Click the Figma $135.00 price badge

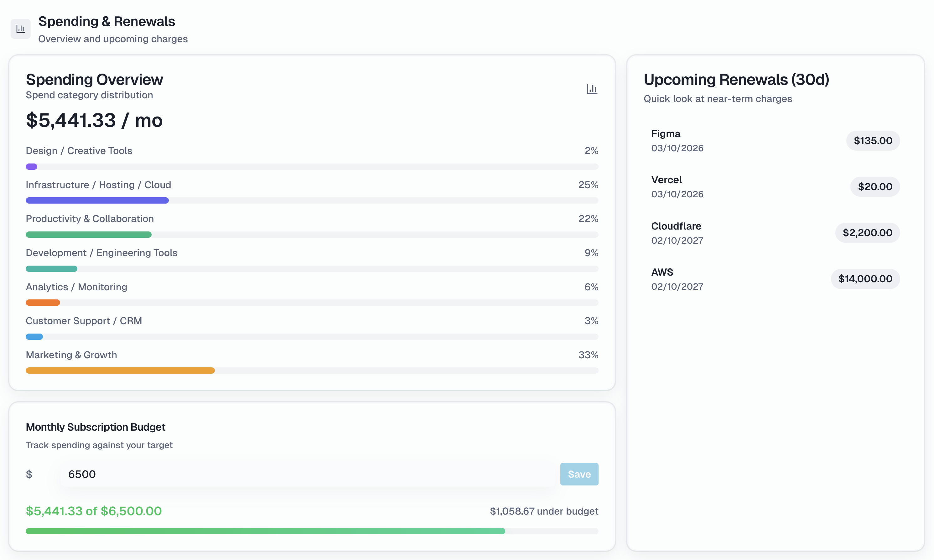click(x=873, y=140)
